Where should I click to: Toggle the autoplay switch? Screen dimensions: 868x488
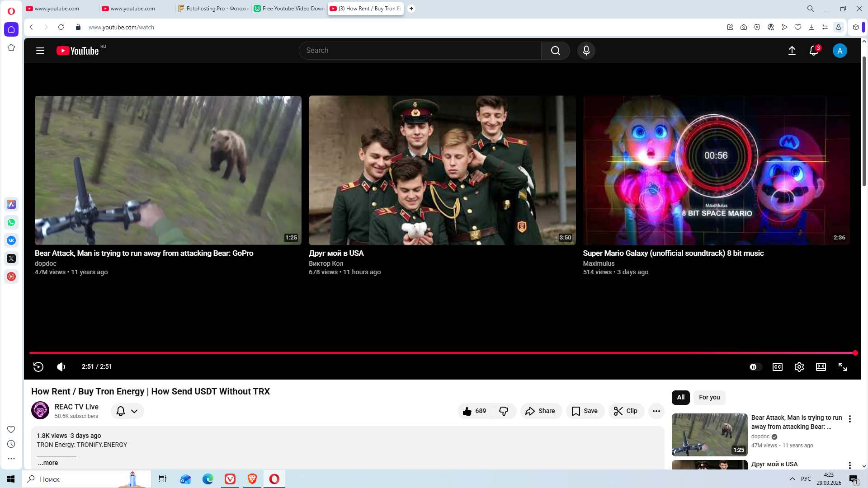(755, 367)
